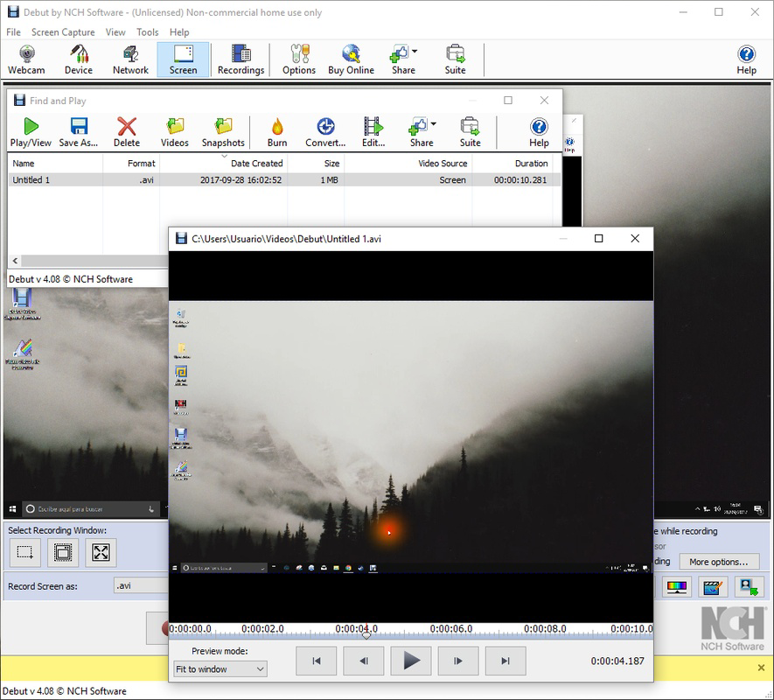Open the Tools menu
The width and height of the screenshot is (774, 700).
148,32
